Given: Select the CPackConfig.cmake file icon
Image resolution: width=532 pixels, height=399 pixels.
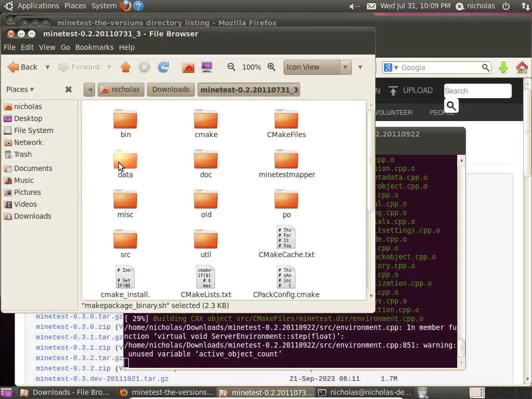Looking at the screenshot, I should click(286, 277).
